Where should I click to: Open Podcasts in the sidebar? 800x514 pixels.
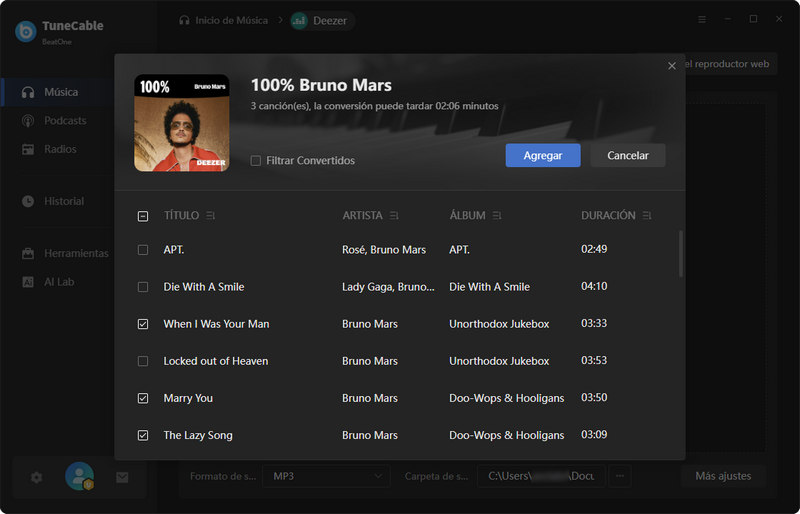(65, 121)
